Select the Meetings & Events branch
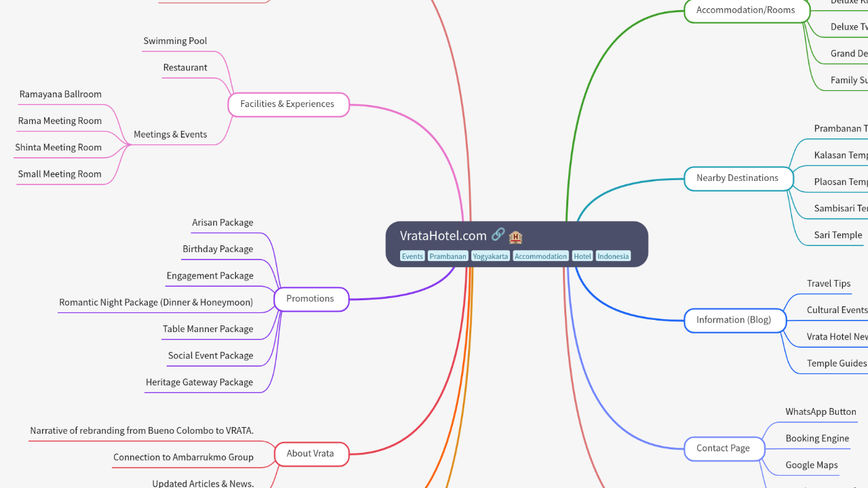Screen dimensions: 868x488 pos(170,134)
